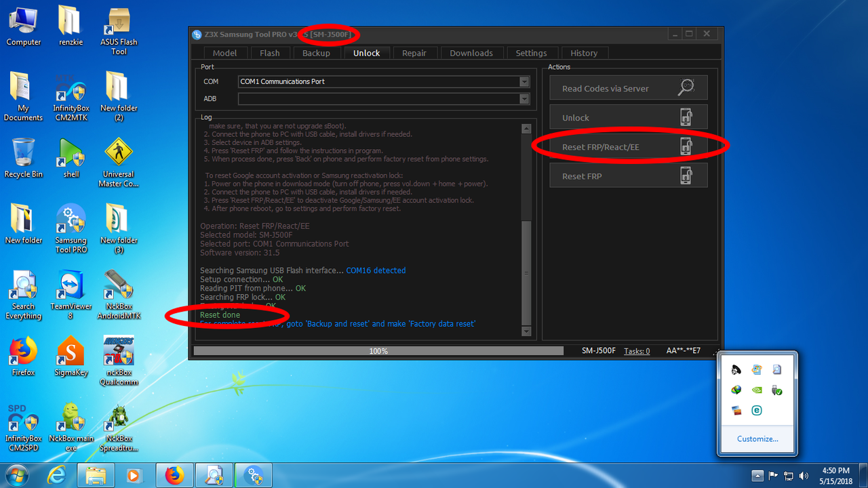
Task: Switch to Firefox on the taskbar
Action: 175,475
